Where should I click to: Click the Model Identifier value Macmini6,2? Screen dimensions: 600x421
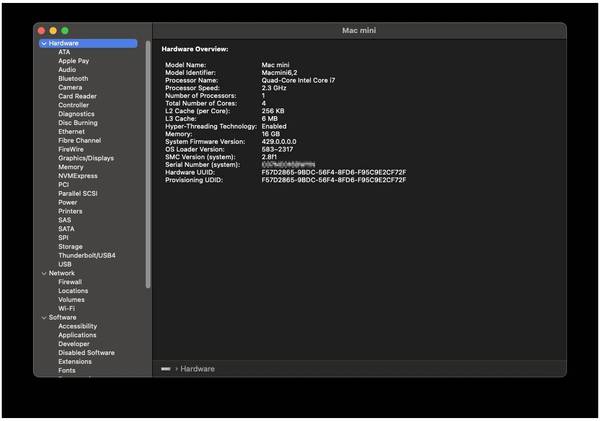tap(279, 73)
